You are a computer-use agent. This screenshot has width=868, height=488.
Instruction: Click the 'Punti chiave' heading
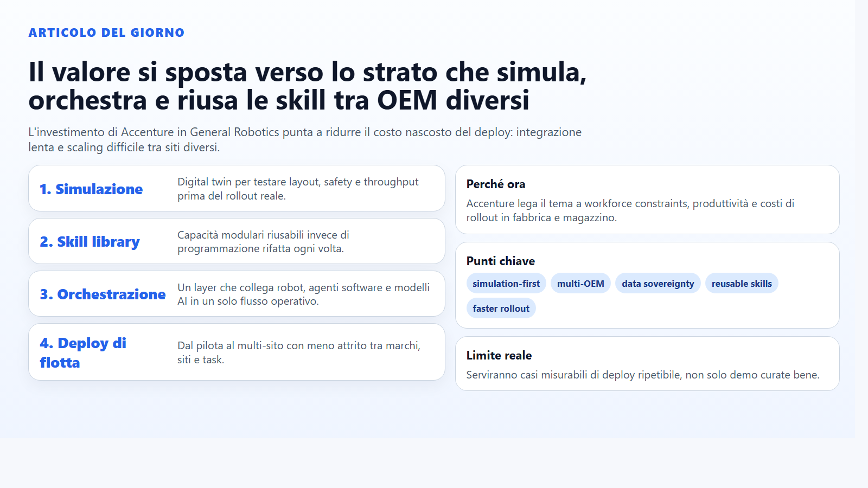[x=500, y=261]
